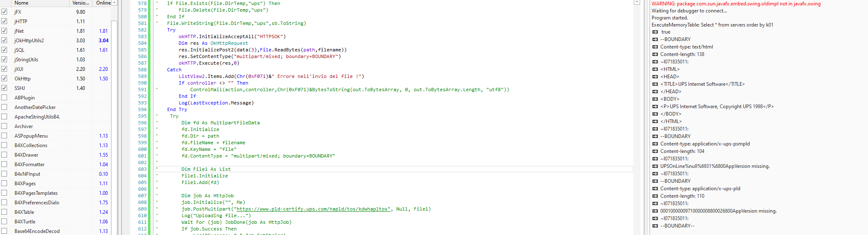Open the pld-certify.ups.com URL in the code
The width and height of the screenshot is (868, 235).
pos(313,209)
